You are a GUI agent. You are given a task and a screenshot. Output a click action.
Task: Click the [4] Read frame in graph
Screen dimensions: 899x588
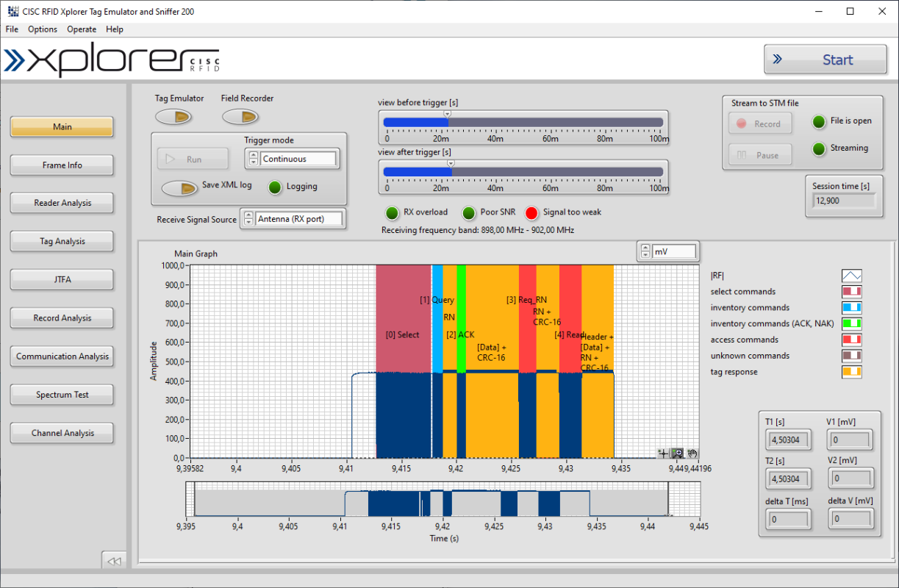coord(570,360)
